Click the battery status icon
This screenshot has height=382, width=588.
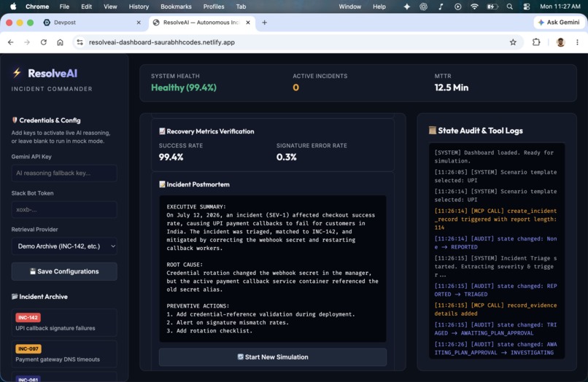pos(492,7)
